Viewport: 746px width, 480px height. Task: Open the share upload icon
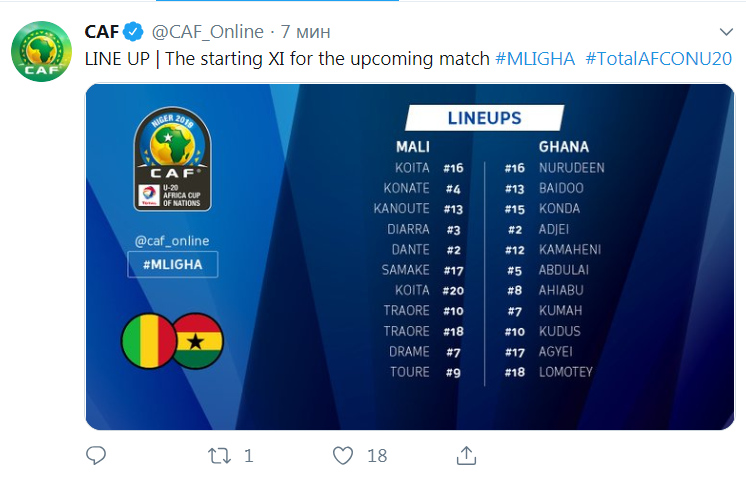pos(466,455)
